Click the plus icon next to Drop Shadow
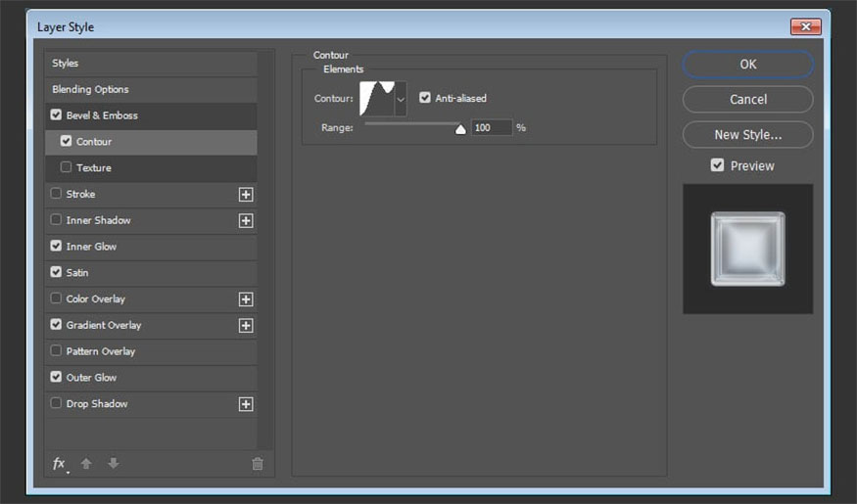Image resolution: width=857 pixels, height=504 pixels. (x=246, y=404)
